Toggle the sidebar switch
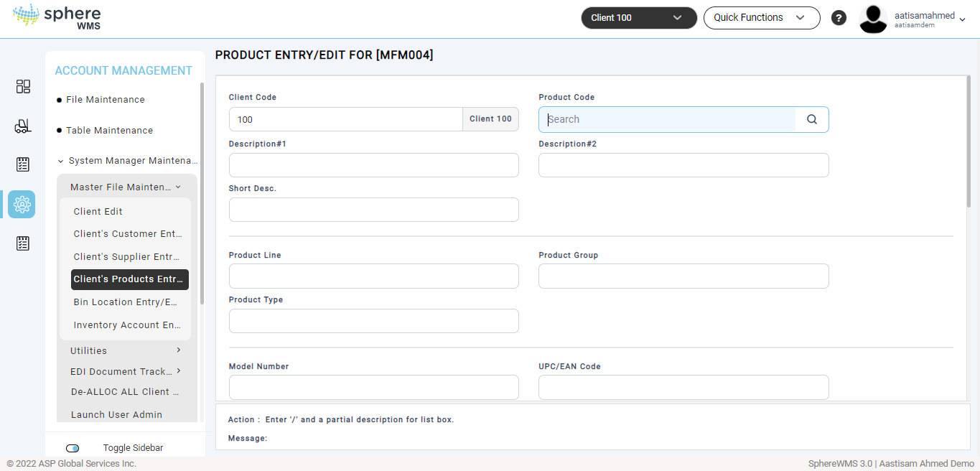Screen dimensions: 980x471 point(73,448)
